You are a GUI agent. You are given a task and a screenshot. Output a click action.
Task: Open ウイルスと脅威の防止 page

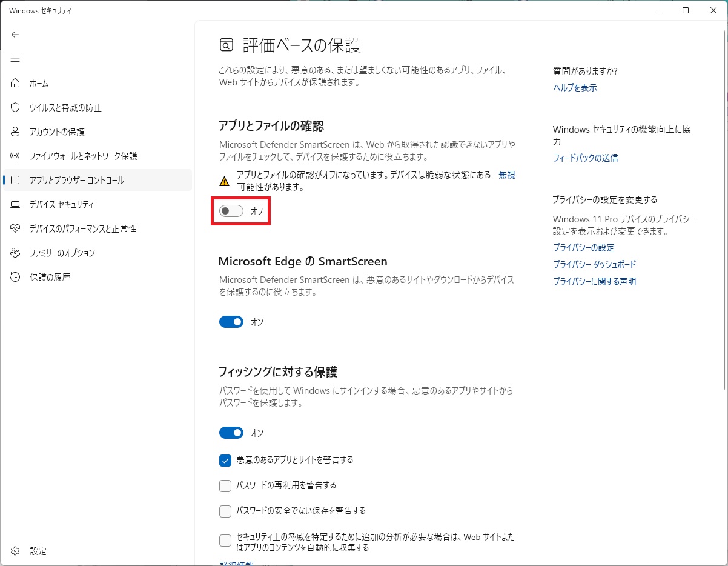click(97, 107)
